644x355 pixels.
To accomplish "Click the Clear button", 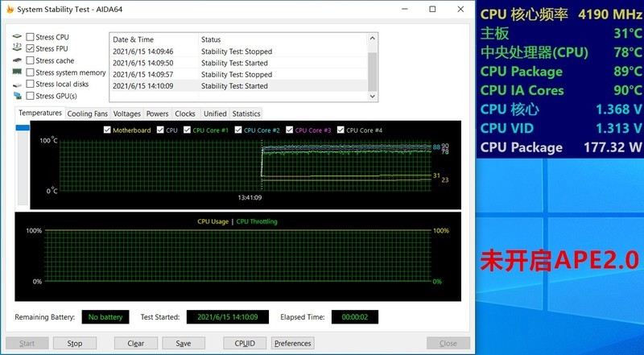I will click(x=135, y=343).
